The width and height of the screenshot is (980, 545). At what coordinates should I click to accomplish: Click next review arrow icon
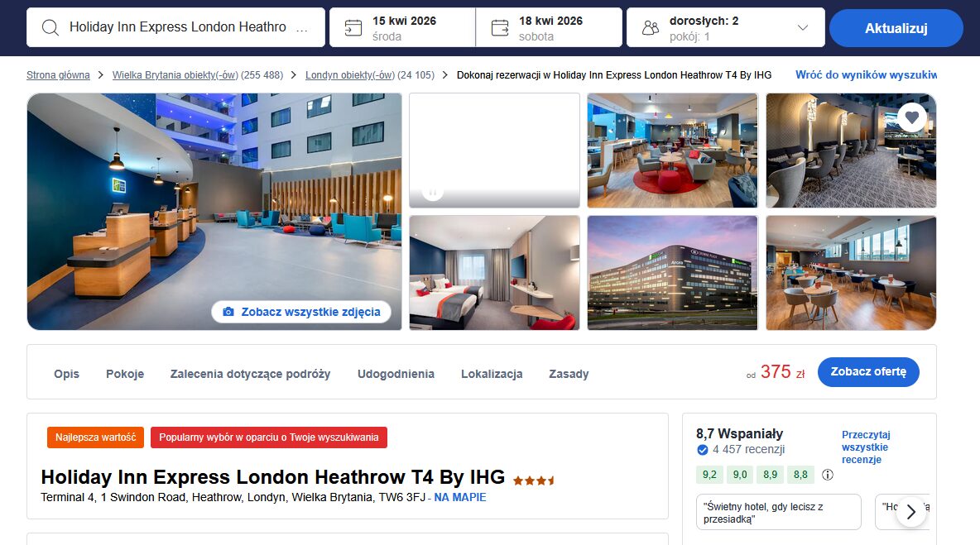pyautogui.click(x=911, y=512)
